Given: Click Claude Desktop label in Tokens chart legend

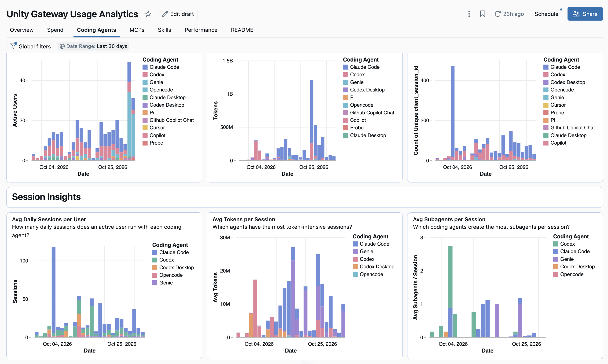Looking at the screenshot, I should (368, 135).
